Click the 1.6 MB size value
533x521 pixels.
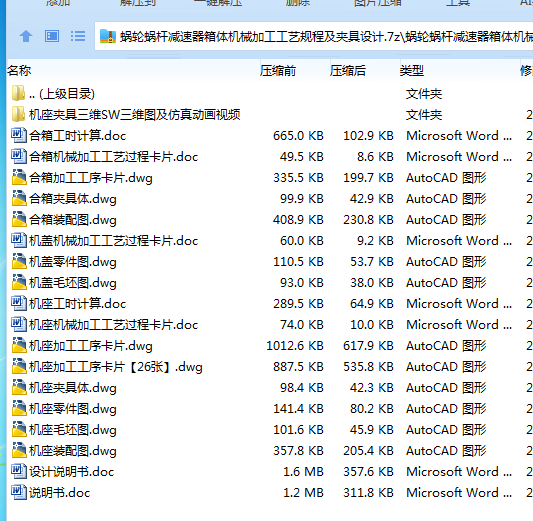[303, 472]
